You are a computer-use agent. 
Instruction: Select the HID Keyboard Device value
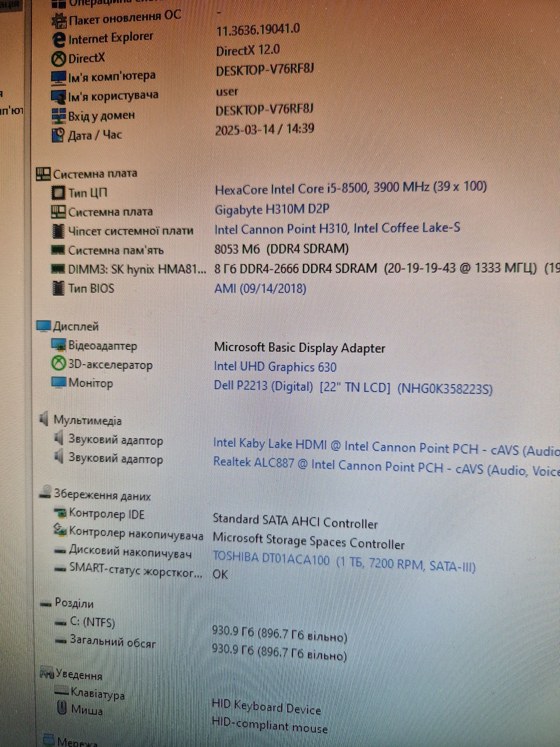(266, 706)
